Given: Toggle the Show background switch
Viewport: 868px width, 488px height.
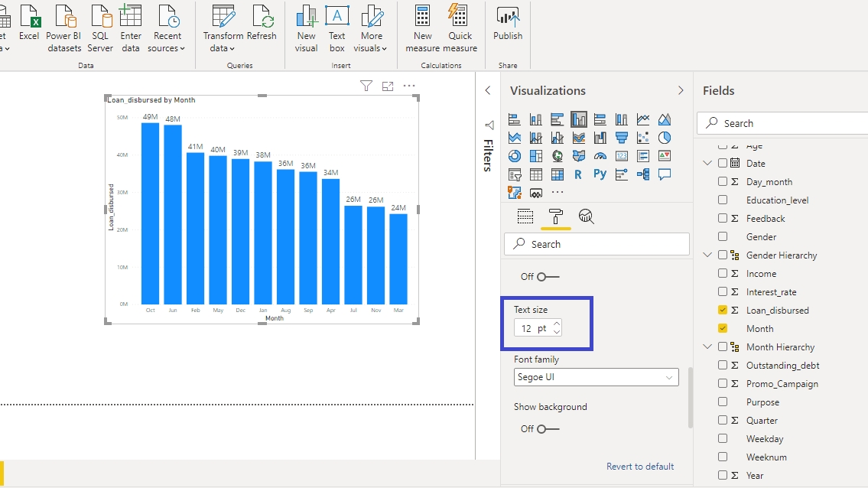Looking at the screenshot, I should 548,429.
